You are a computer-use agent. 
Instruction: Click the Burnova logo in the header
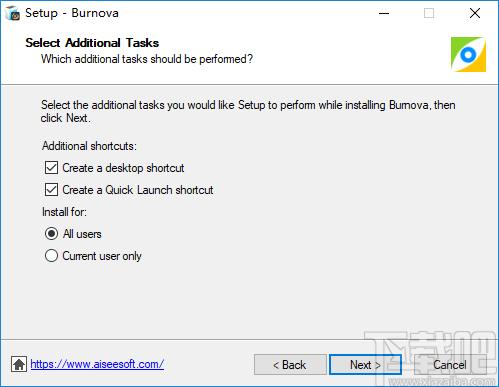tap(468, 54)
